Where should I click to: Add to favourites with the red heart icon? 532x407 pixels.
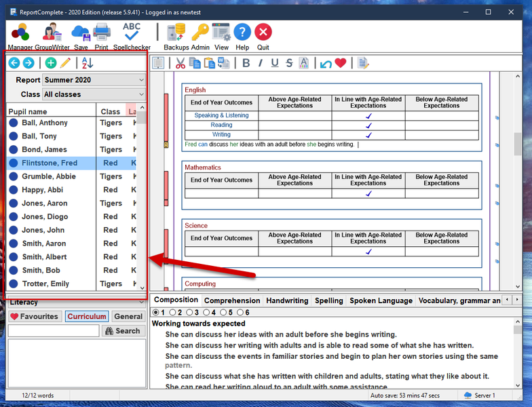tap(341, 63)
